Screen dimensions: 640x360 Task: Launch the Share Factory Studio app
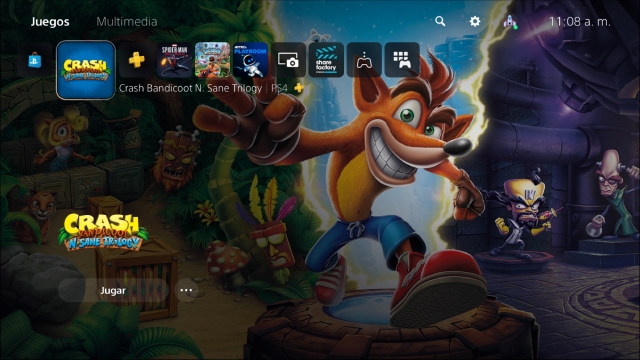[326, 60]
